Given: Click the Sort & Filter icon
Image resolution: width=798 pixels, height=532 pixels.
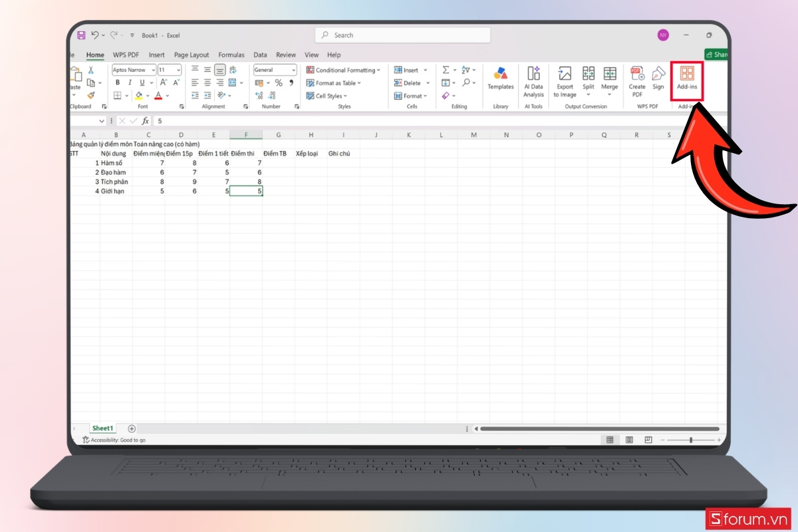Looking at the screenshot, I should pos(466,70).
